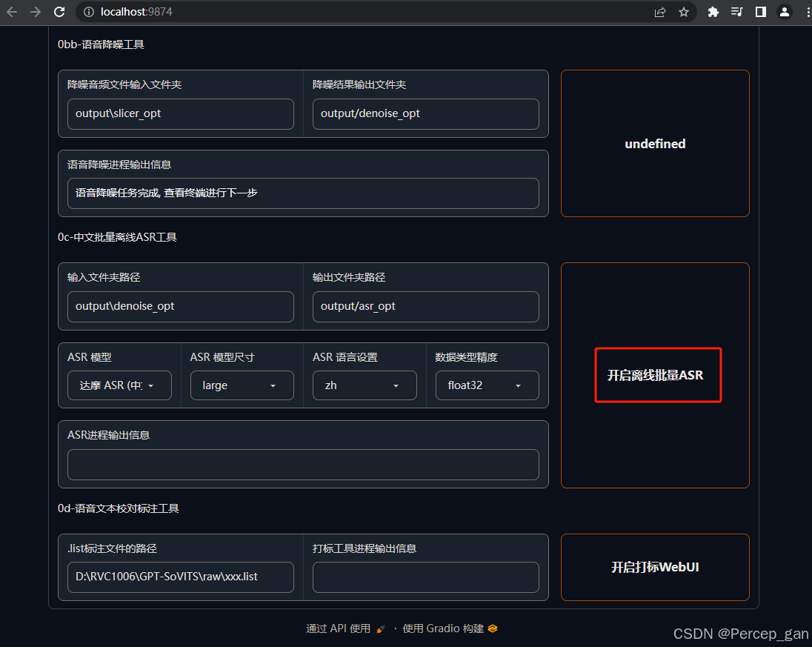Click the 打标工具进程输出信息 text box

point(426,577)
